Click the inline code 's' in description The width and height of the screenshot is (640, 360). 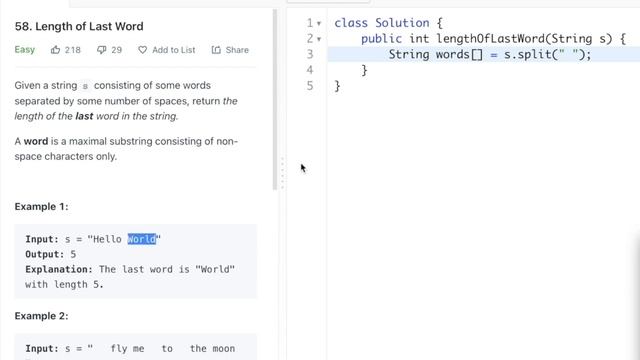tap(85, 86)
